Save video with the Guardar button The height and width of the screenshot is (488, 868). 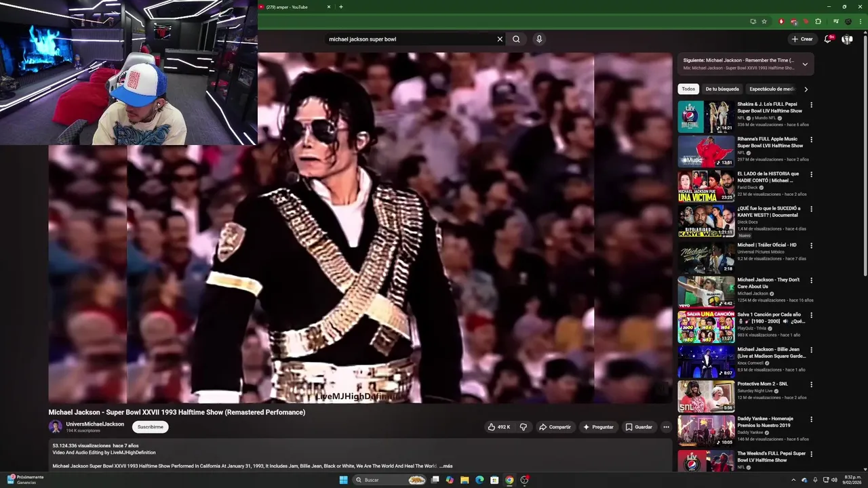coord(639,427)
